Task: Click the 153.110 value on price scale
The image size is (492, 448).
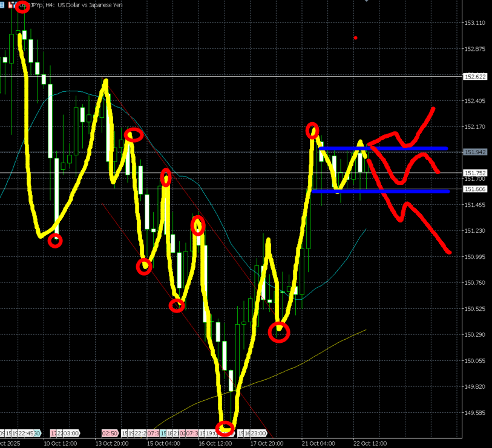Action: click(x=474, y=23)
